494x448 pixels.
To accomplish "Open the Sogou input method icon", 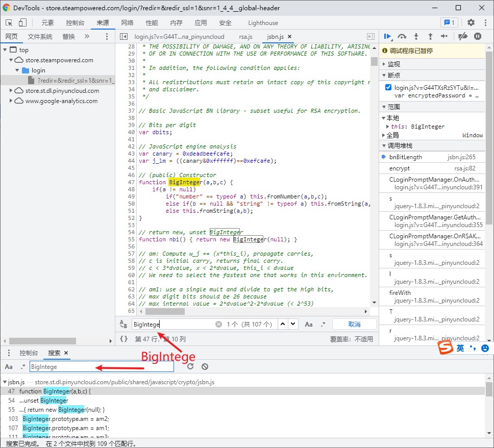I will point(446,347).
